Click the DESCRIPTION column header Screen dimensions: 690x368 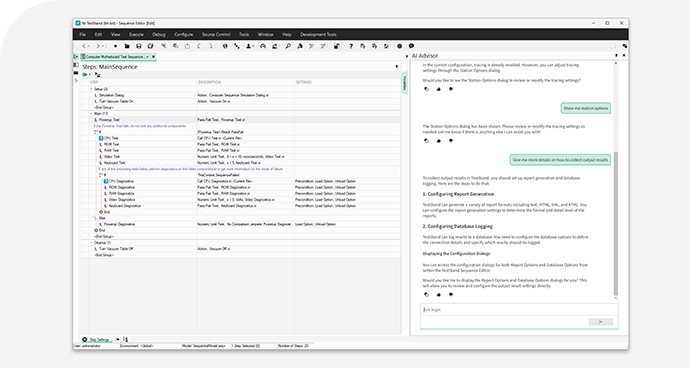pos(209,82)
